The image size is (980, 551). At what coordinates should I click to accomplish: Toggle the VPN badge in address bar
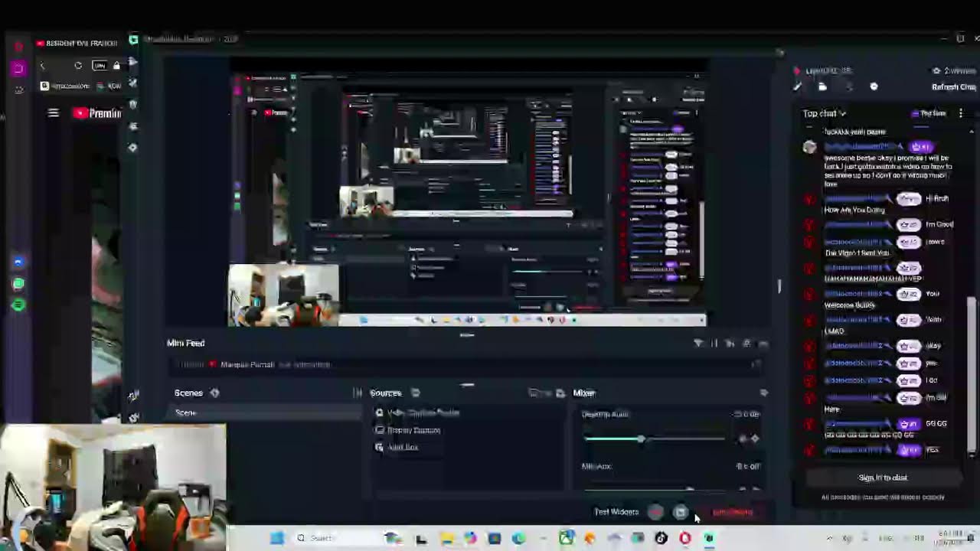click(100, 67)
